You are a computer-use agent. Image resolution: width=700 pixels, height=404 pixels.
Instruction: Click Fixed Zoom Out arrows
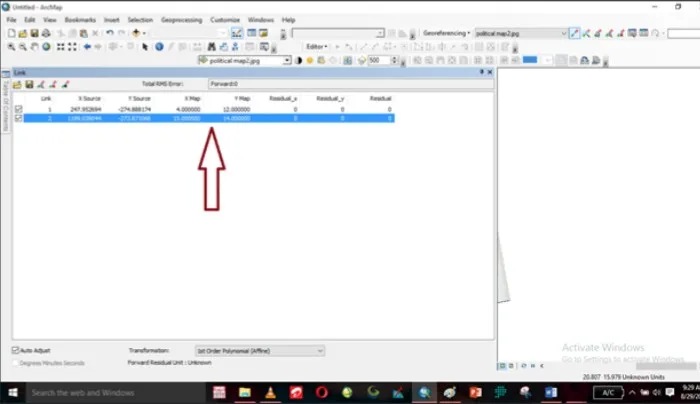(x=72, y=47)
